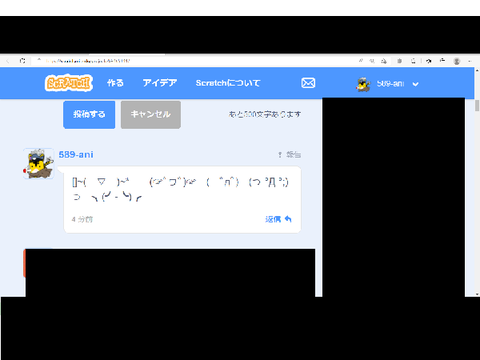Viewport: 480px width, 360px height.
Task: Open the browser profile avatar icon
Action: click(457, 61)
